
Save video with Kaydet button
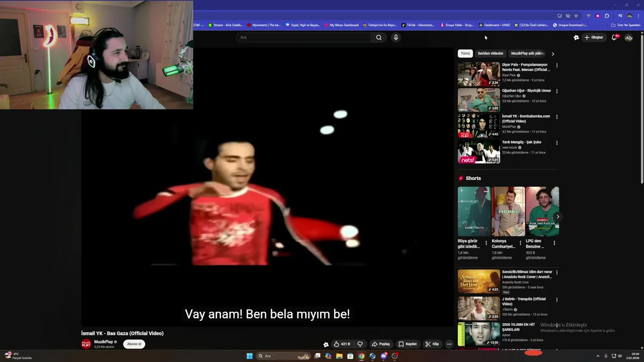click(408, 344)
